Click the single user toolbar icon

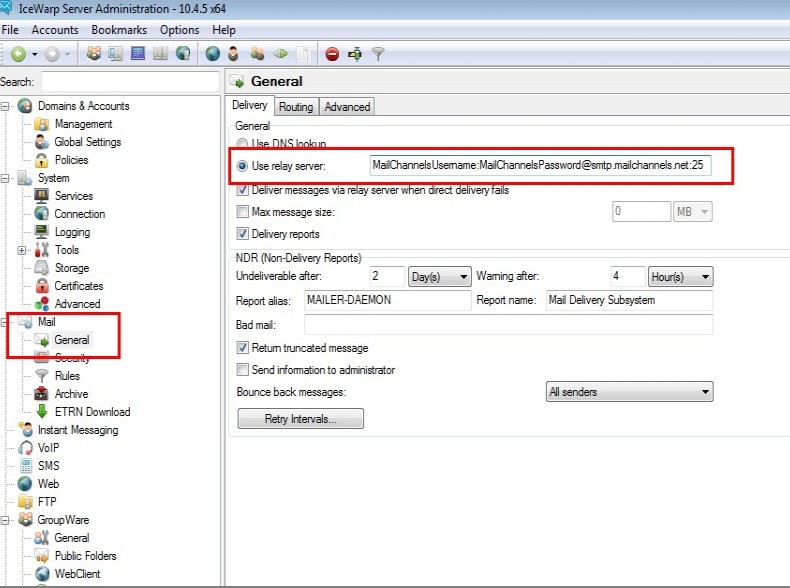233,53
